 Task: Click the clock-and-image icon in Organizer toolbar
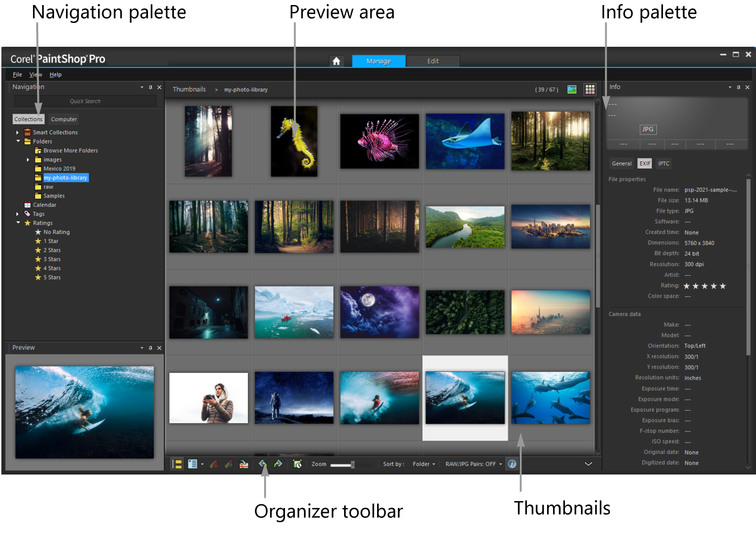coord(297,464)
